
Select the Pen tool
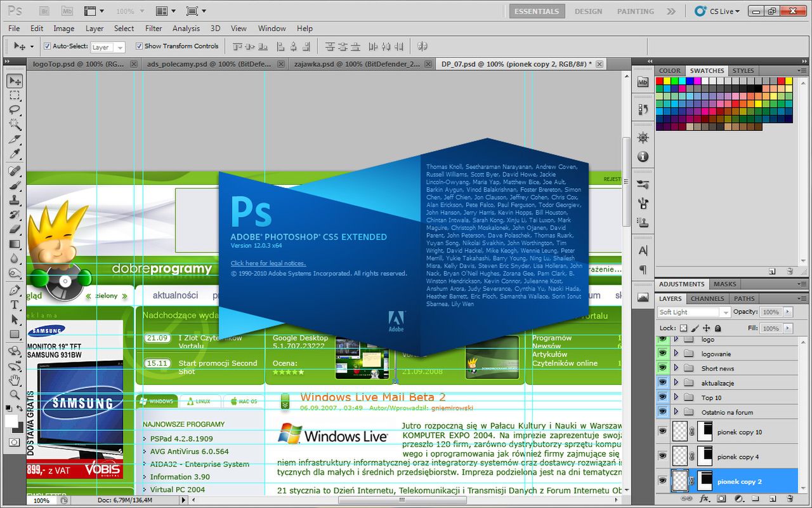coord(15,290)
